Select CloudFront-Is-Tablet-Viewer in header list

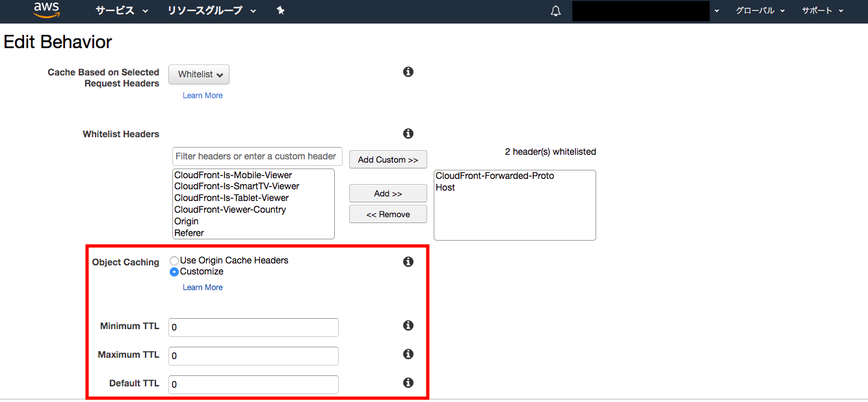coord(231,198)
